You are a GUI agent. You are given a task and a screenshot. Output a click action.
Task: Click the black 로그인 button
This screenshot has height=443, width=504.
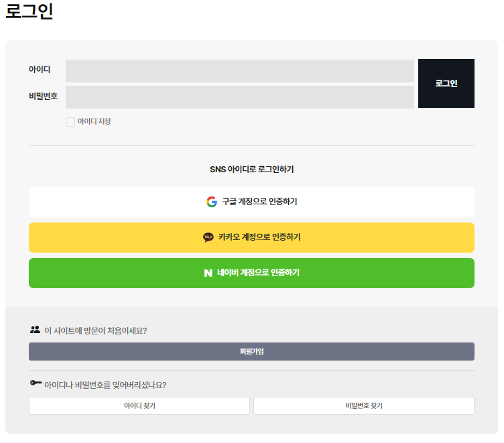pos(446,83)
